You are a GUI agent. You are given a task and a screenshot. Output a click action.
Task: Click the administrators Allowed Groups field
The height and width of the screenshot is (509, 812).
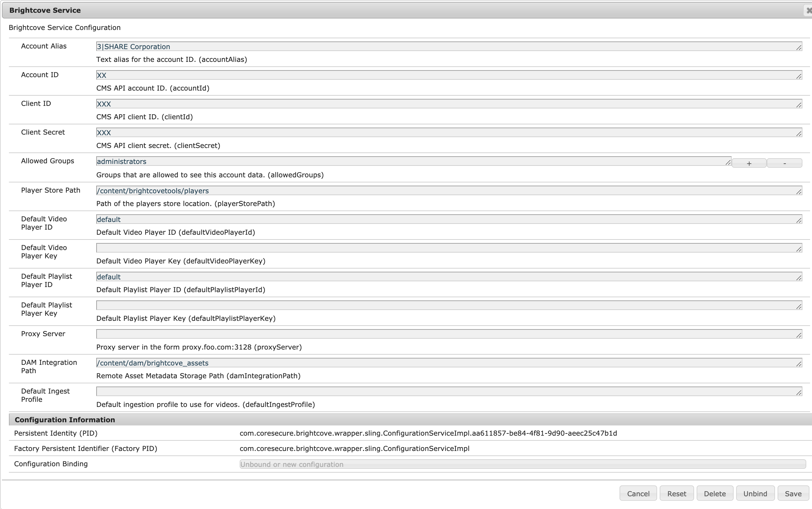pos(404,161)
